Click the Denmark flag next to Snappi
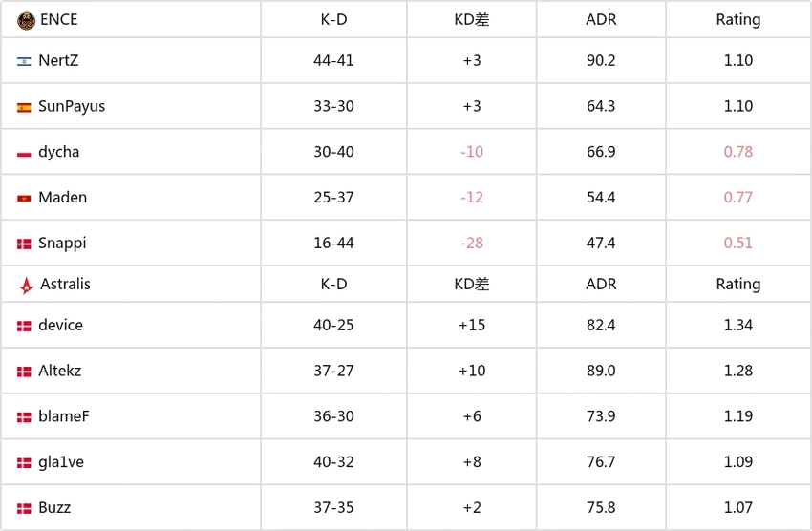Viewport: 812px width, 531px height. pos(24,244)
